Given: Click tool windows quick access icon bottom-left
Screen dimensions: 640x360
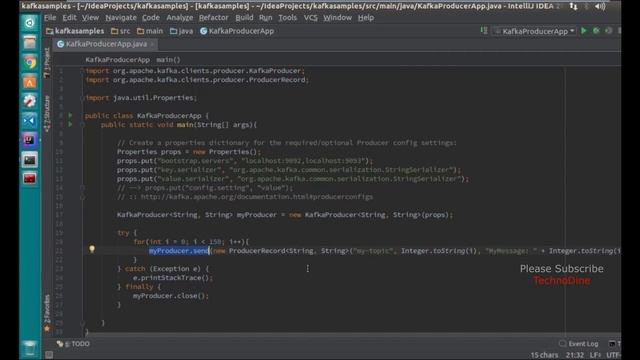Looking at the screenshot, I should (x=49, y=355).
